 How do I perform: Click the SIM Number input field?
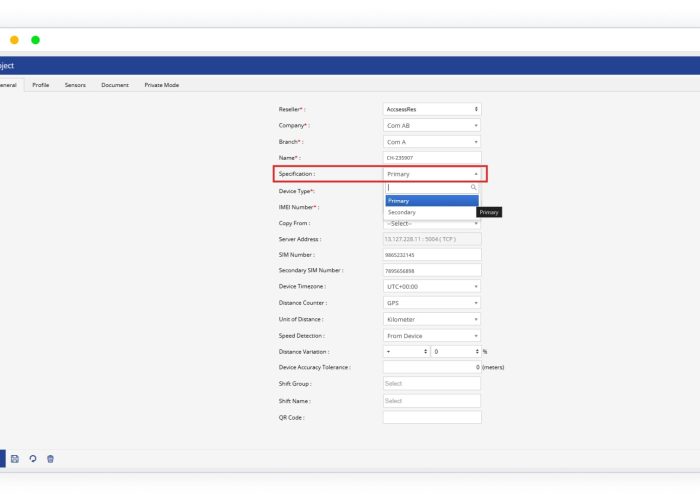[x=431, y=255]
